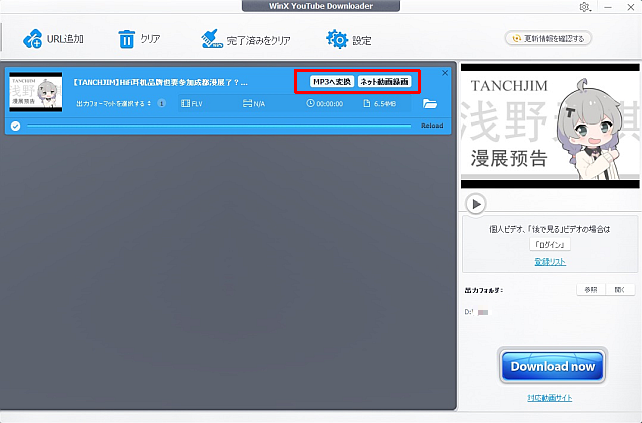Open the 対応動画サイト link
642x423 pixels.
pos(549,398)
